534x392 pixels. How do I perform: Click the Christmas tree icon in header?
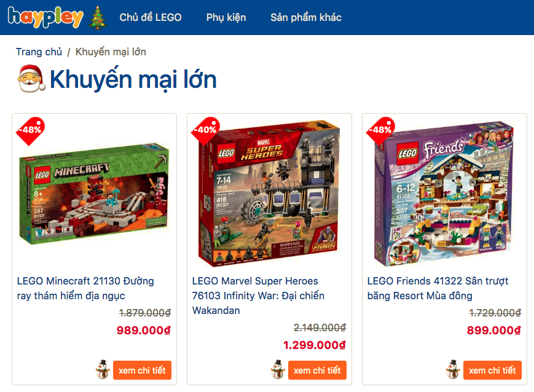pos(98,17)
